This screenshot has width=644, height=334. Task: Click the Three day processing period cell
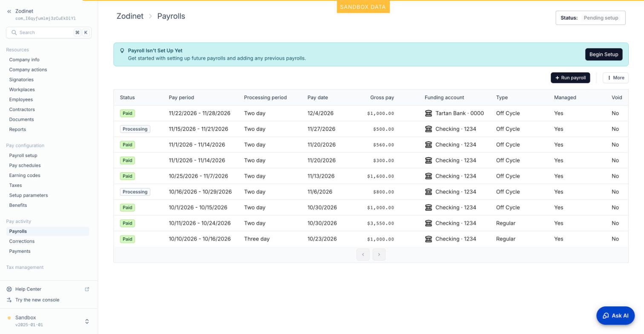click(x=257, y=239)
